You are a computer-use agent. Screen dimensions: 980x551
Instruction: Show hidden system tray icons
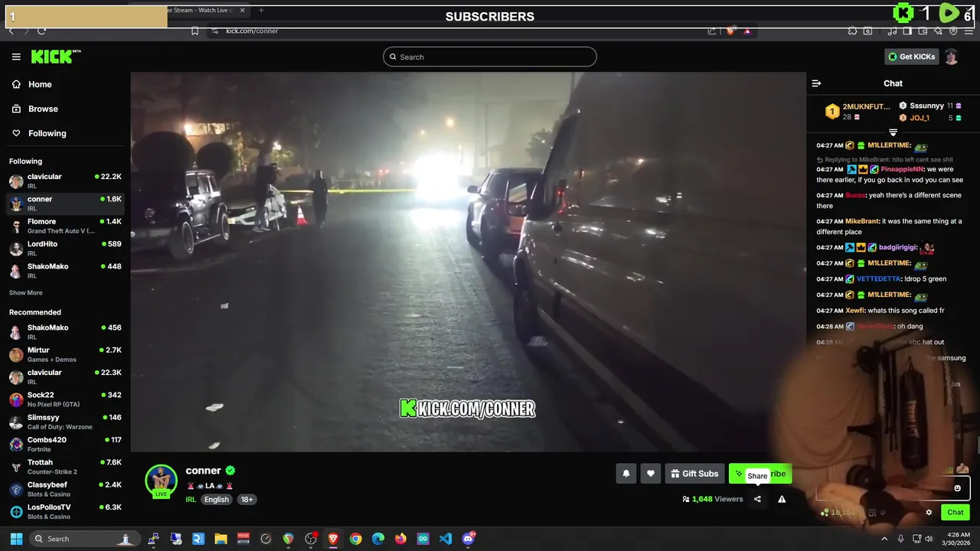tap(884, 539)
